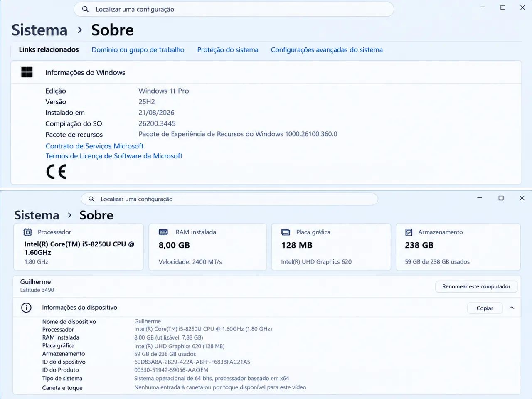Go to Sistema breadcrumb in lower window
This screenshot has width=532, height=399.
[x=37, y=215]
